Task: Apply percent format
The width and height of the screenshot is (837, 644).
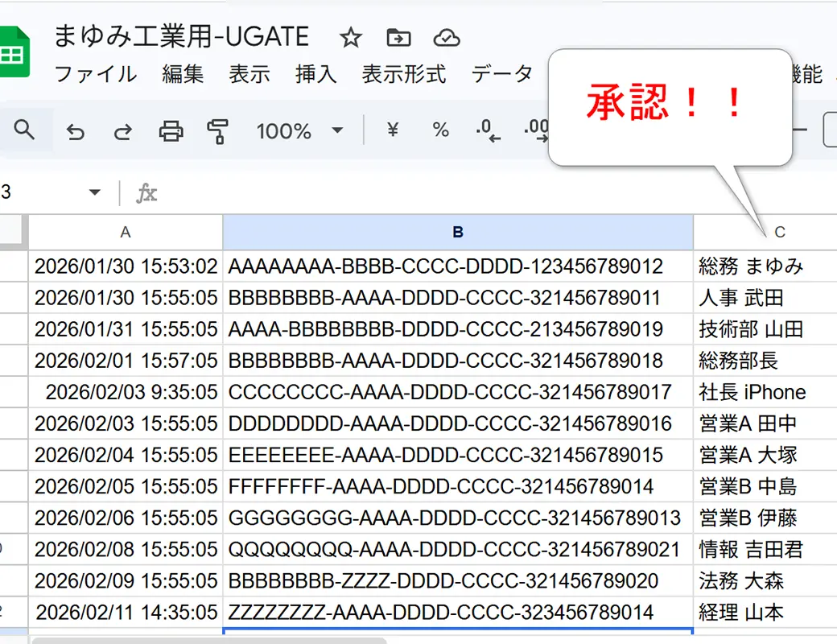Action: pos(439,129)
